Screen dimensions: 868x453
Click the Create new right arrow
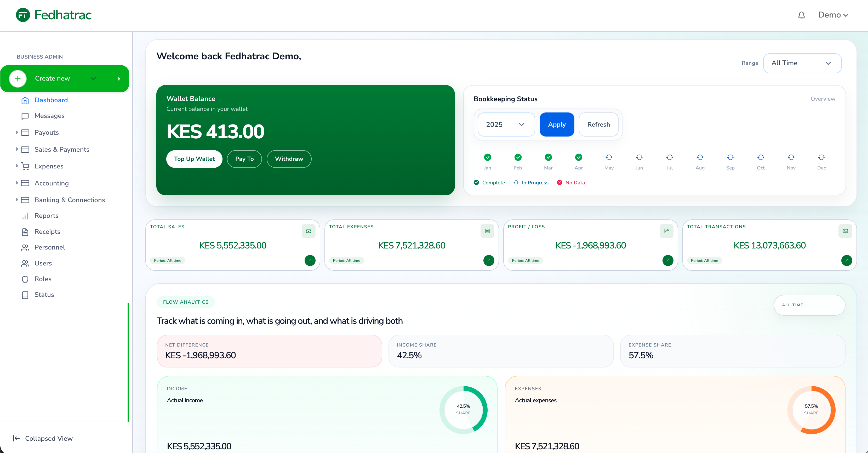119,78
